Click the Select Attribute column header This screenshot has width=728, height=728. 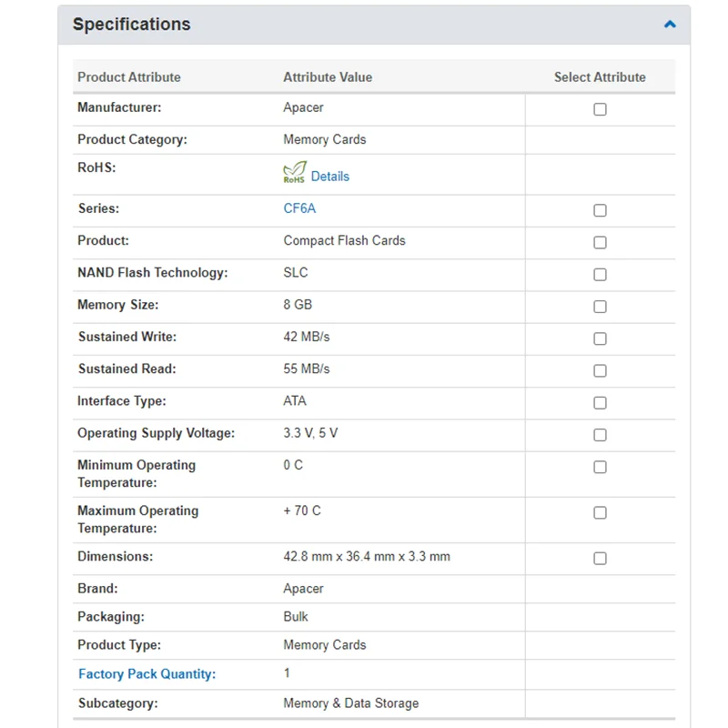point(600,77)
